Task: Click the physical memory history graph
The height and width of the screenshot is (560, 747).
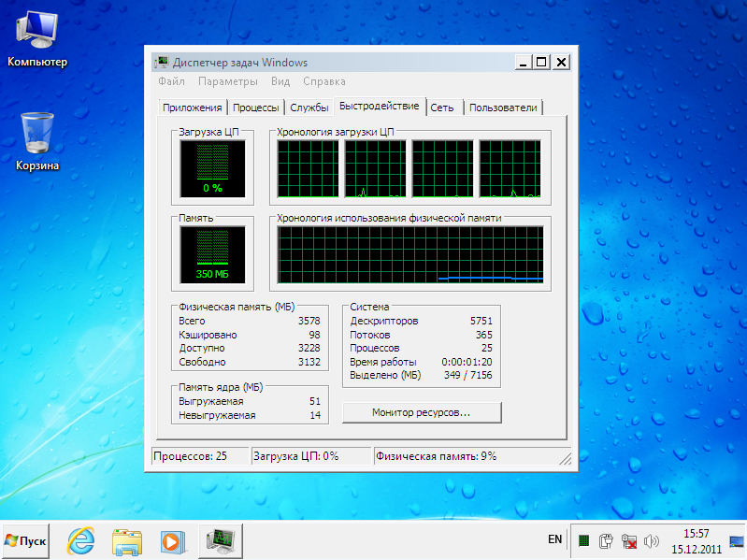Action: (x=410, y=255)
